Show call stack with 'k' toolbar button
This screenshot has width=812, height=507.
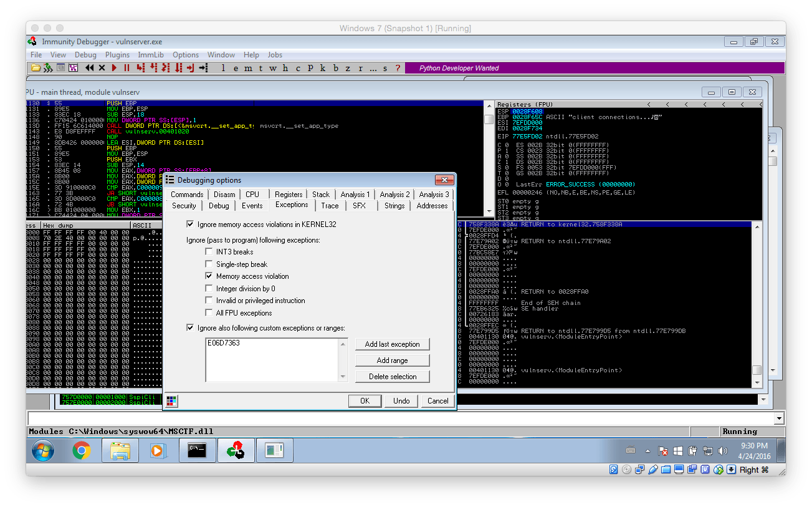coord(323,68)
